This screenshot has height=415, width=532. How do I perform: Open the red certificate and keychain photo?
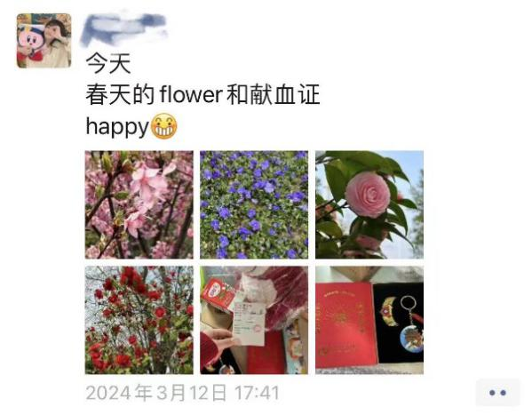(369, 320)
